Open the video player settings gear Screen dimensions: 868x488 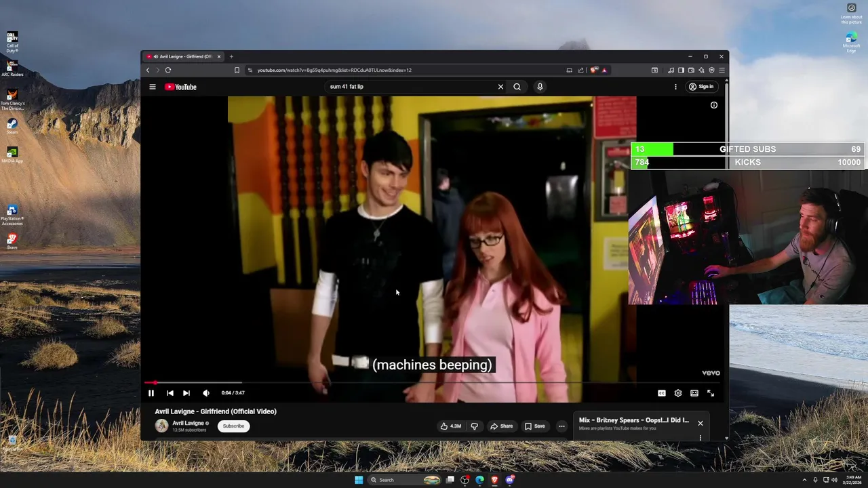pyautogui.click(x=678, y=393)
